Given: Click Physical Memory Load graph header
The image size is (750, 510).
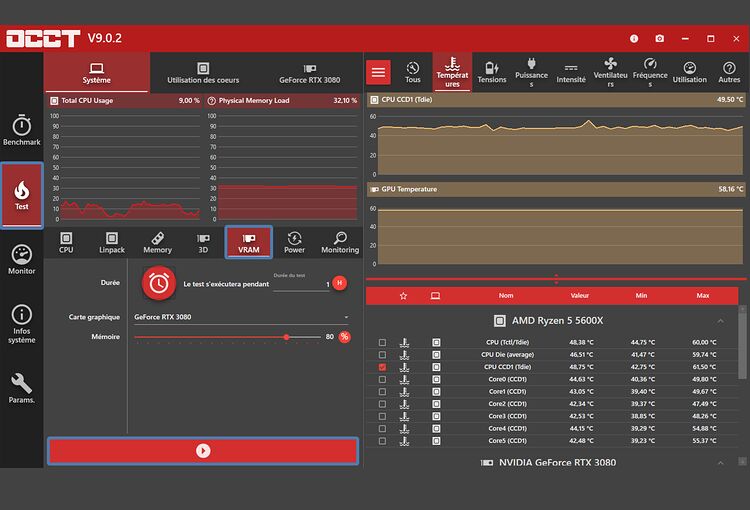Looking at the screenshot, I should [x=283, y=100].
